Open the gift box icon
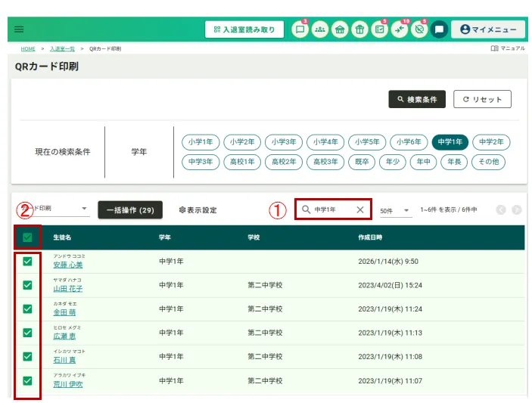The image size is (532, 403). [359, 29]
